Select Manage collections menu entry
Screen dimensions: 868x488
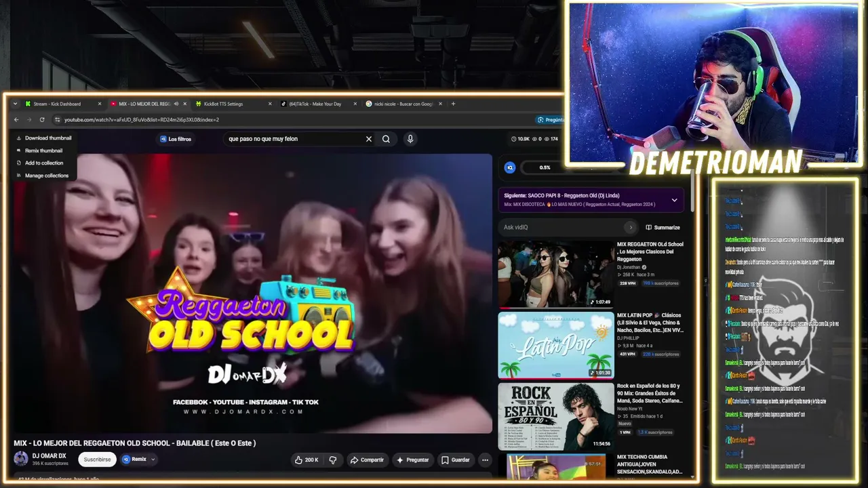[43, 176]
